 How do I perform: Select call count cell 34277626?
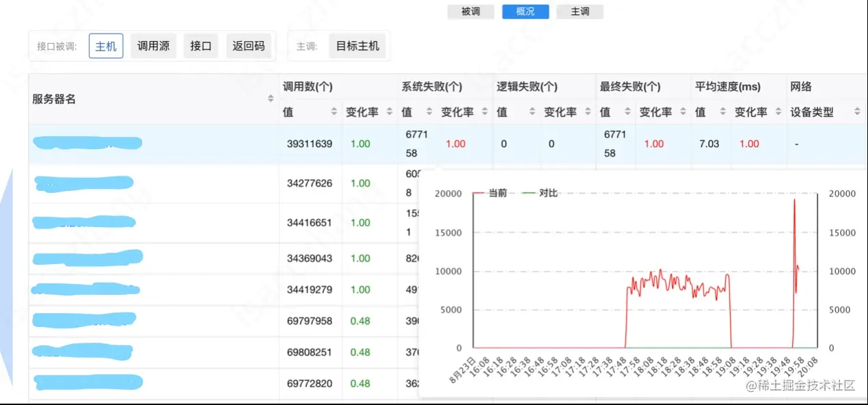tap(310, 183)
